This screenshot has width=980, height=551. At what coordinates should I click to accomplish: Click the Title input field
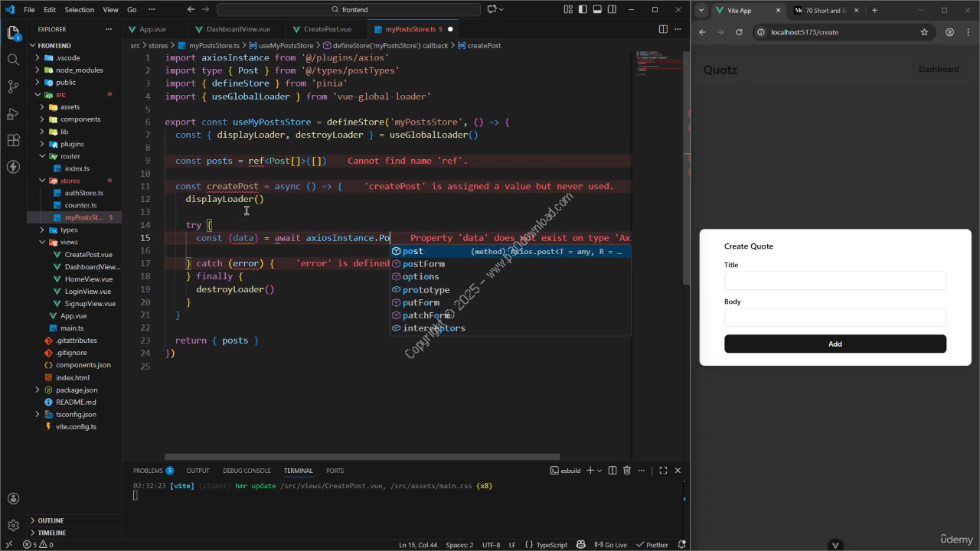(835, 281)
